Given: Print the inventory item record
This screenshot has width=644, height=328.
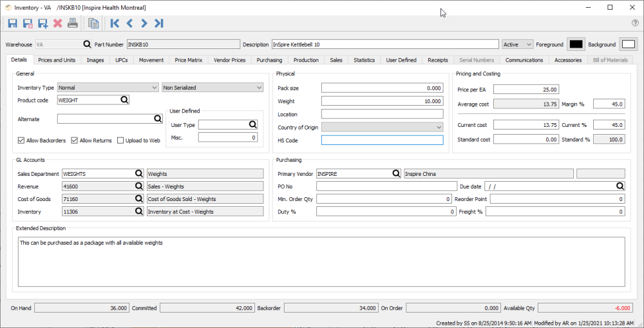Looking at the screenshot, I should coord(73,23).
